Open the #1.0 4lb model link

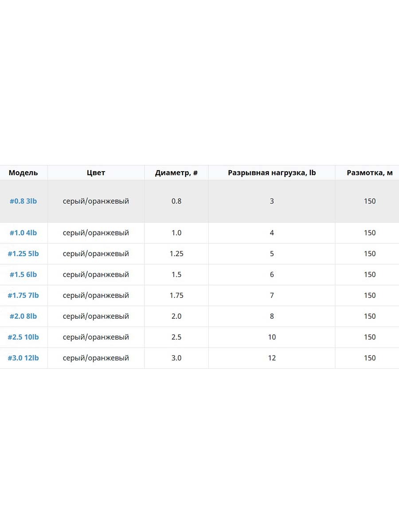(x=23, y=233)
